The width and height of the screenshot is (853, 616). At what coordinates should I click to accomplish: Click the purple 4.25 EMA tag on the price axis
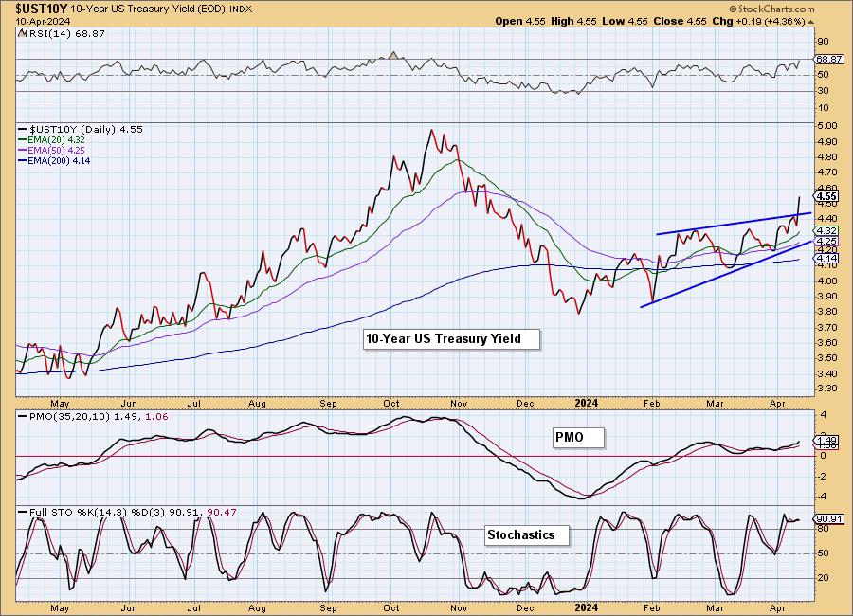point(826,241)
